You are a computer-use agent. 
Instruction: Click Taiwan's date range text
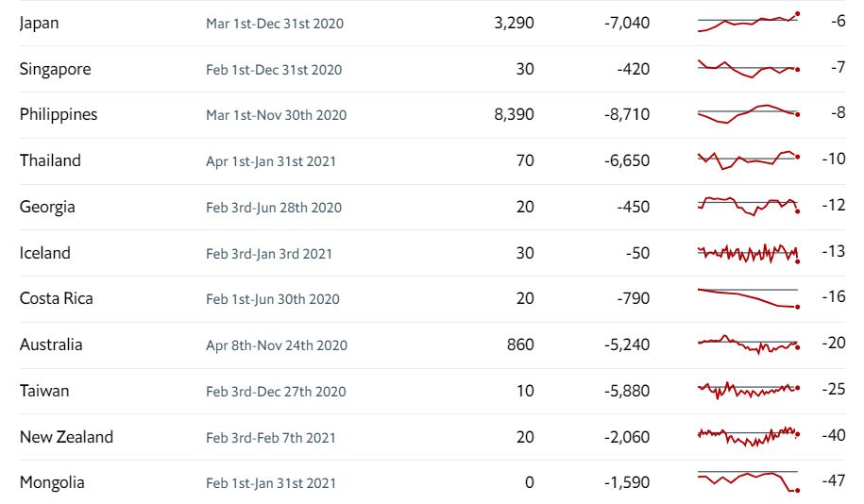[276, 392]
